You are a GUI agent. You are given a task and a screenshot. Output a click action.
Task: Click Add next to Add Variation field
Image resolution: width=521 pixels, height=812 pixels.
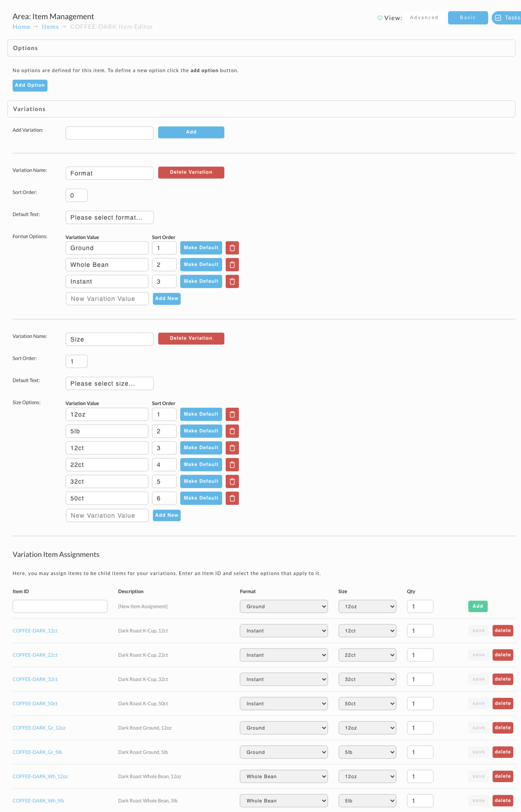coord(191,132)
